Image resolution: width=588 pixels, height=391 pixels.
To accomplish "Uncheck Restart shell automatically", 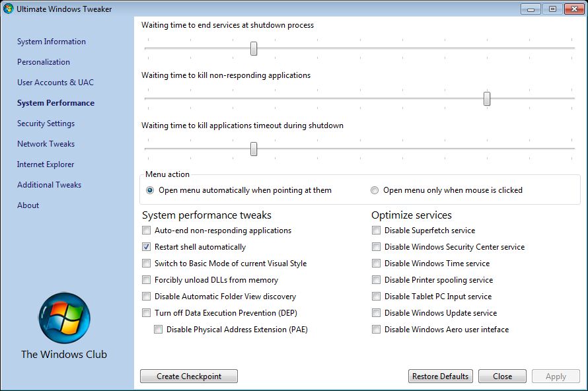I will [x=147, y=247].
